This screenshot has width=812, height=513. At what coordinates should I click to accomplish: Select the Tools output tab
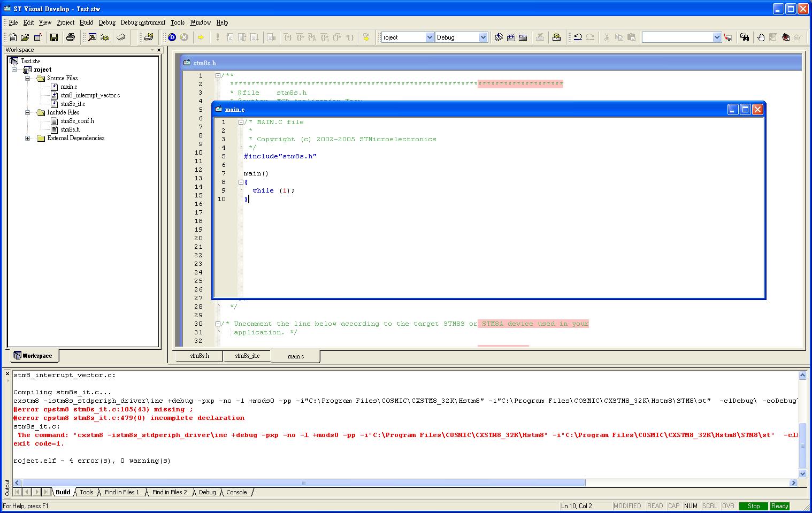point(87,492)
